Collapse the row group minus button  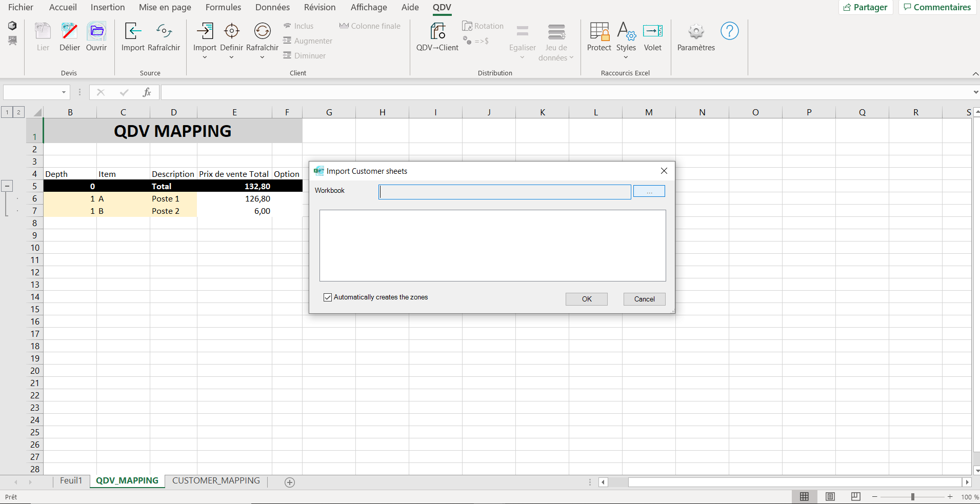point(7,186)
